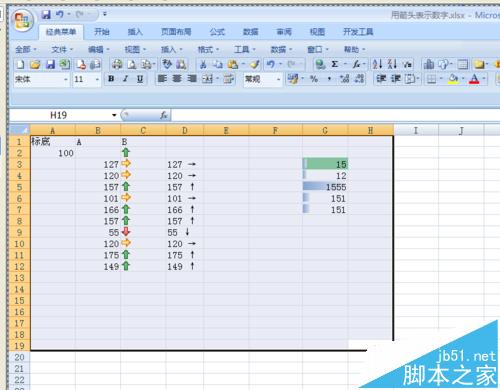Toggle Underline formatting
Screen dimensions: 500x390
140,79
